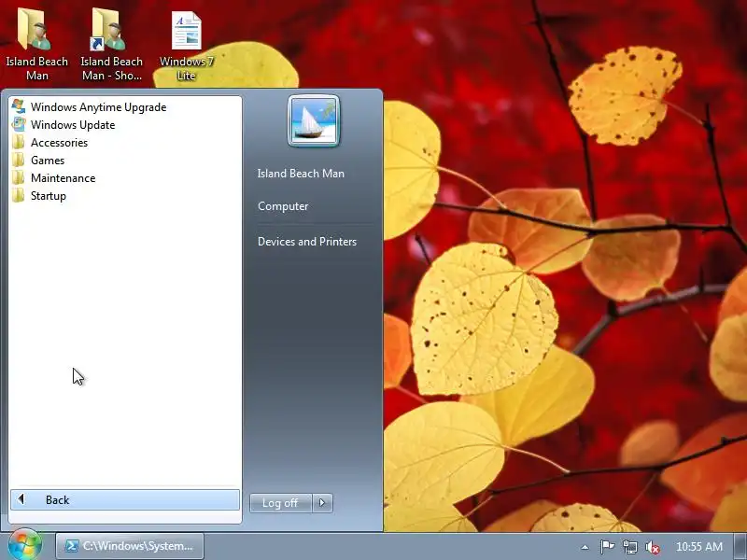Click the Windows Anytime Upgrade icon

pyautogui.click(x=19, y=106)
